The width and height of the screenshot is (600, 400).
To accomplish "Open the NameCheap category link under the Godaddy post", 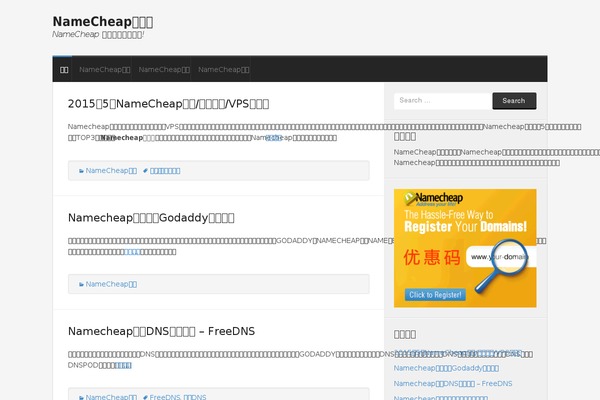I will 111,284.
